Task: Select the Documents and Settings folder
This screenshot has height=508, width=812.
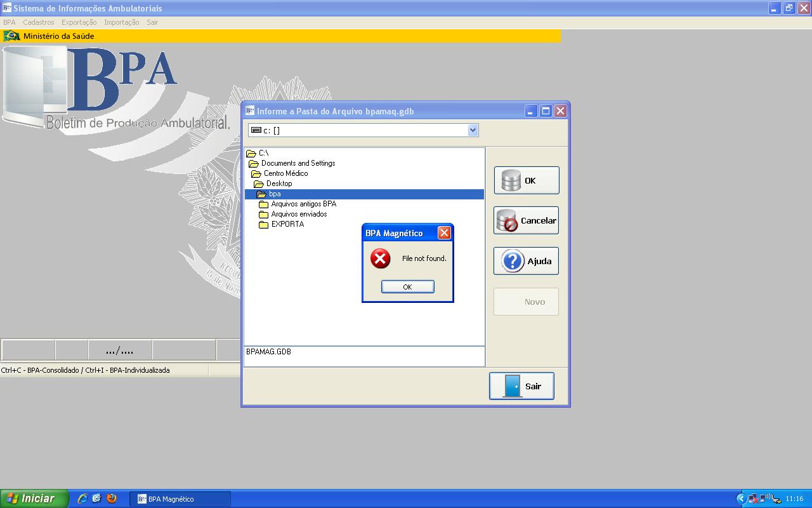Action: (x=298, y=163)
